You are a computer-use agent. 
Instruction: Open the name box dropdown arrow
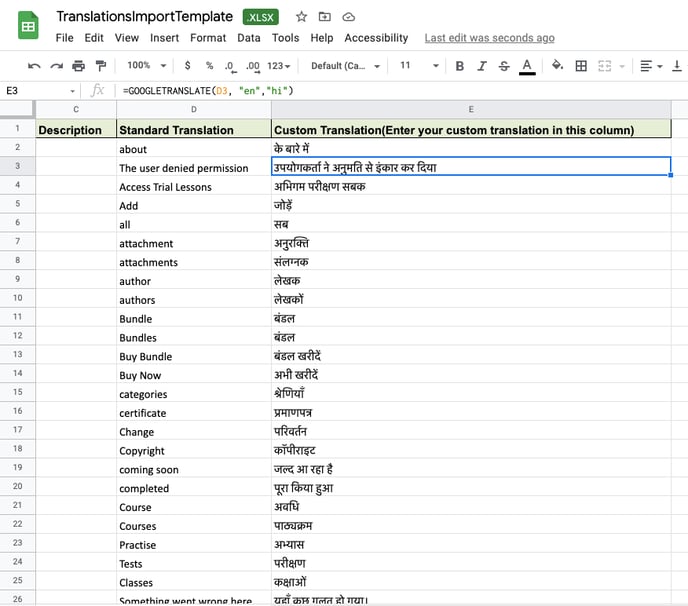tap(72, 91)
